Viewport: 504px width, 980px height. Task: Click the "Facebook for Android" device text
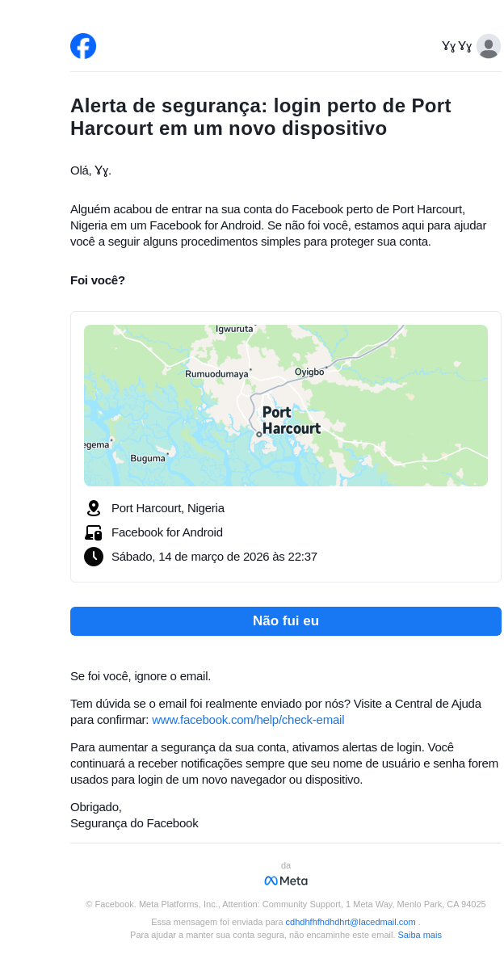pyautogui.click(x=167, y=532)
